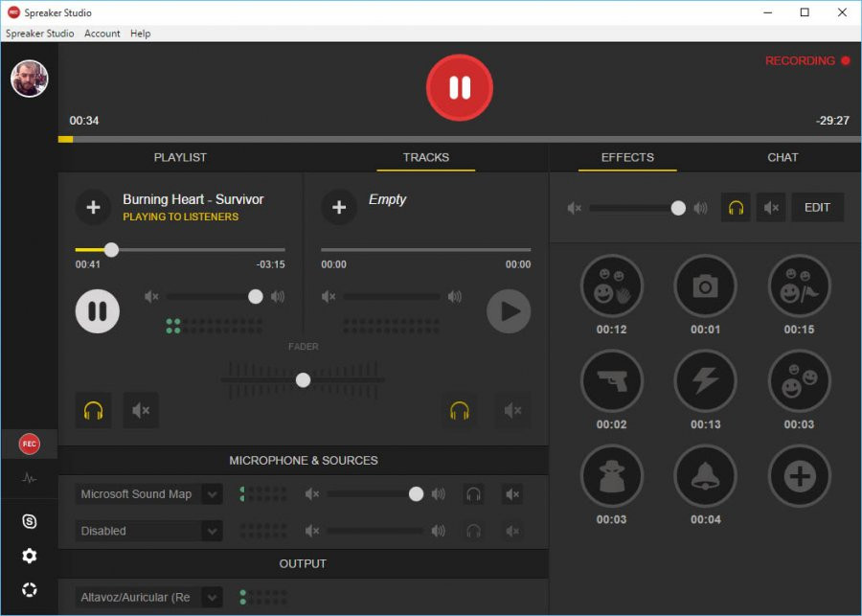Viewport: 862px width, 616px height.
Task: Toggle headphone monitoring for Burning Heart deck
Action: (94, 410)
